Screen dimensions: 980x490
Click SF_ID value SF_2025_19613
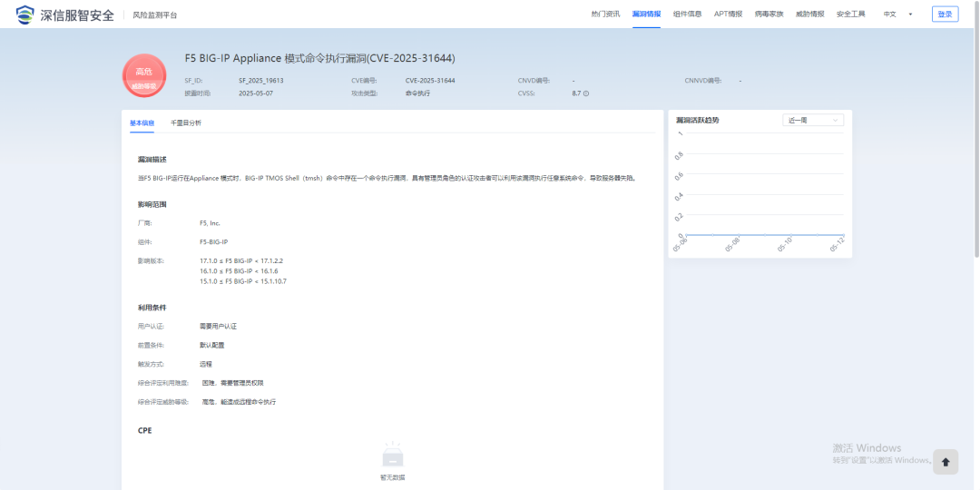tap(261, 81)
